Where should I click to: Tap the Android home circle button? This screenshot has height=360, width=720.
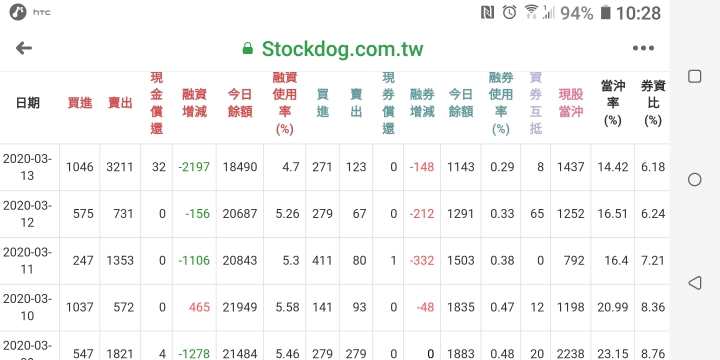[694, 180]
